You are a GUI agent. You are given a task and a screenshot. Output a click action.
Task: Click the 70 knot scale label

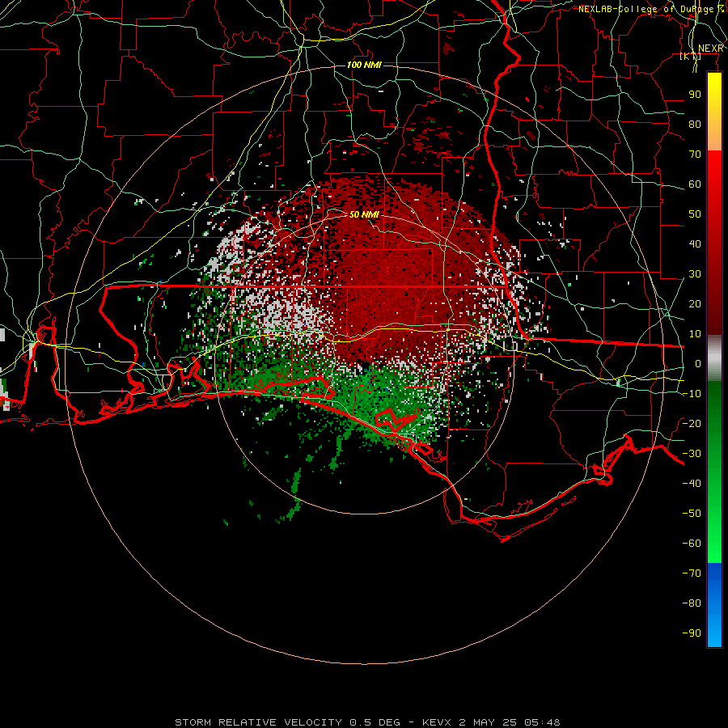coord(695,154)
